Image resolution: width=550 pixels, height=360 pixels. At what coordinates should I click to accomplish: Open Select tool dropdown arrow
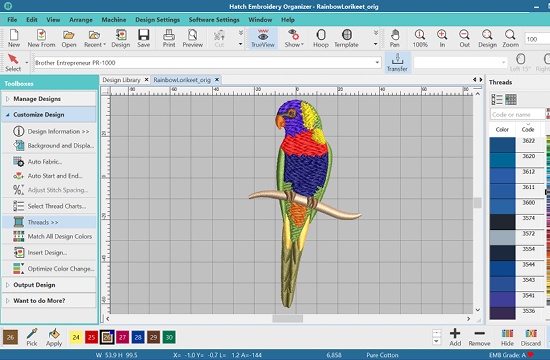pyautogui.click(x=27, y=62)
